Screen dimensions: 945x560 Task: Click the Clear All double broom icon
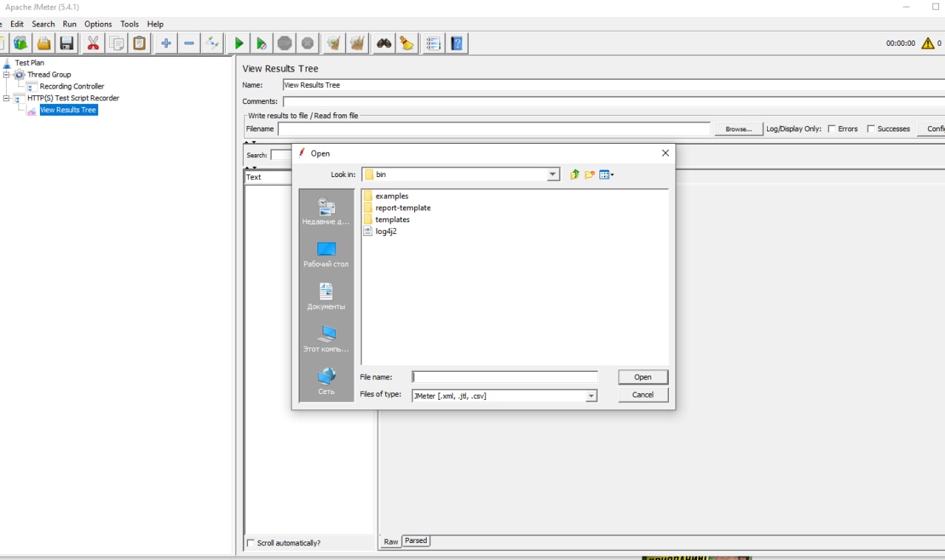pyautogui.click(x=357, y=44)
